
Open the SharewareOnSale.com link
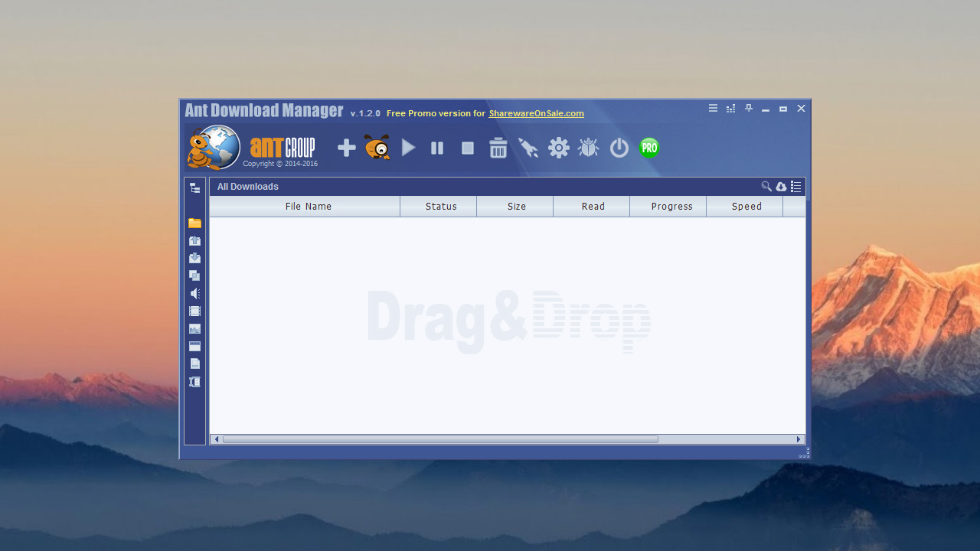tap(536, 113)
